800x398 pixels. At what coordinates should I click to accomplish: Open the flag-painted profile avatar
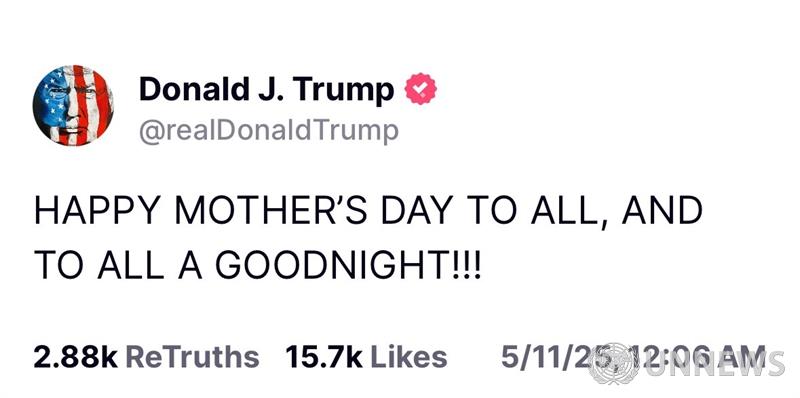click(x=73, y=106)
